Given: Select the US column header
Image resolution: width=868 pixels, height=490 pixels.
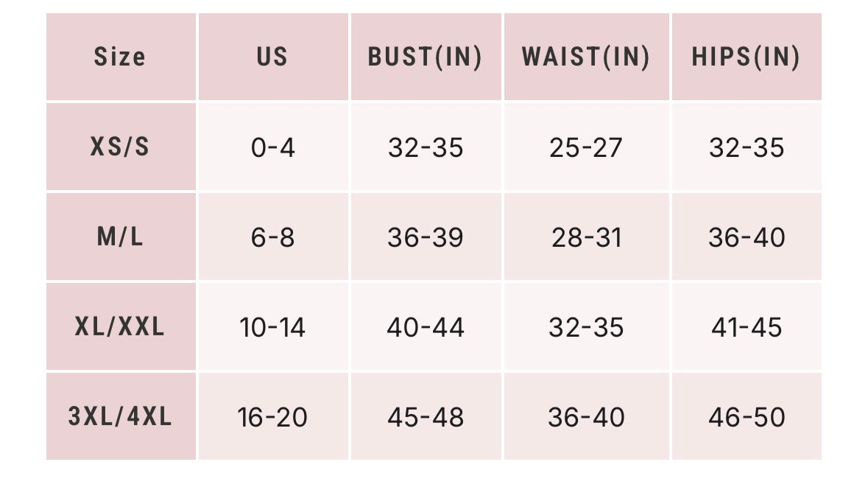Looking at the screenshot, I should pos(272,57).
